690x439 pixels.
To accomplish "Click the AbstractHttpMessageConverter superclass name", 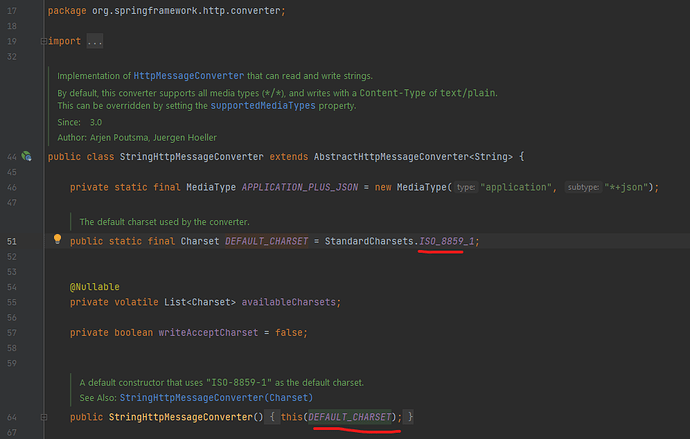I will coord(391,157).
